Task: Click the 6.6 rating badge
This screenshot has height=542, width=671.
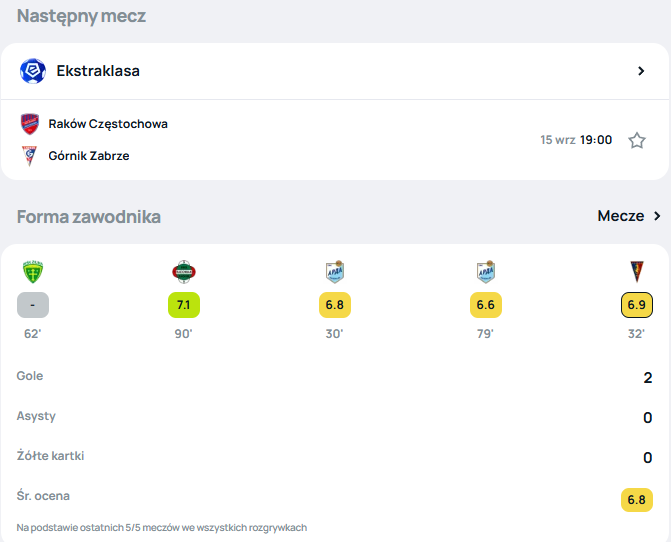Action: pyautogui.click(x=486, y=305)
